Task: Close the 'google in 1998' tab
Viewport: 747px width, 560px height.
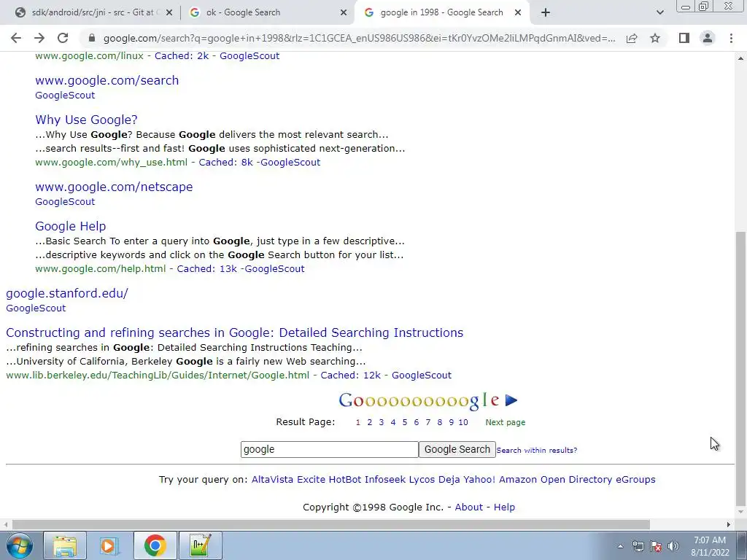Action: pos(518,12)
